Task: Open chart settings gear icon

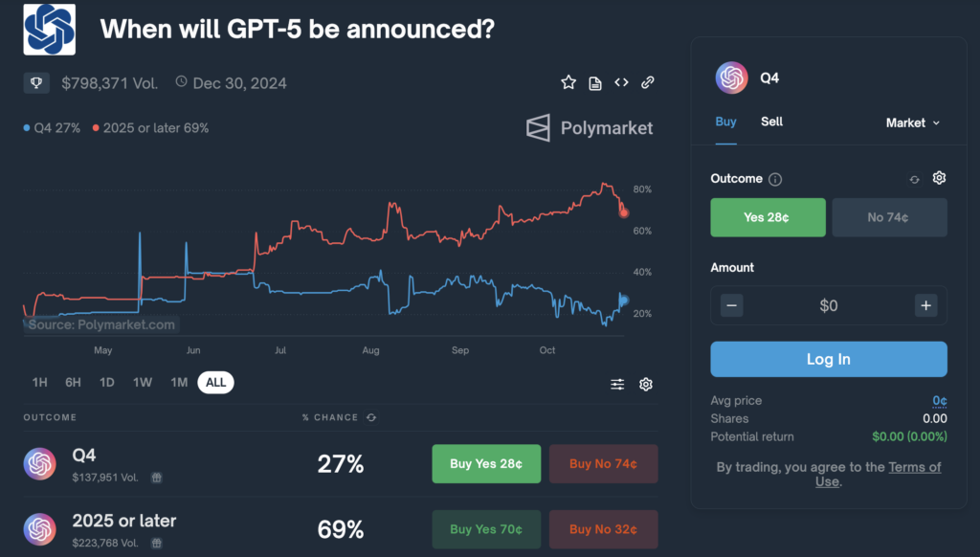Action: (x=646, y=384)
